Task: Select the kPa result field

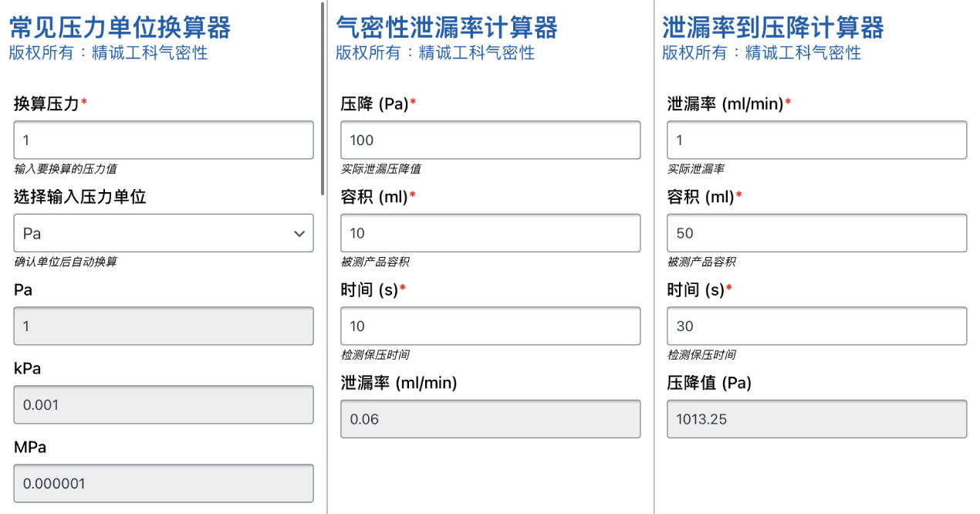Action: coord(164,405)
